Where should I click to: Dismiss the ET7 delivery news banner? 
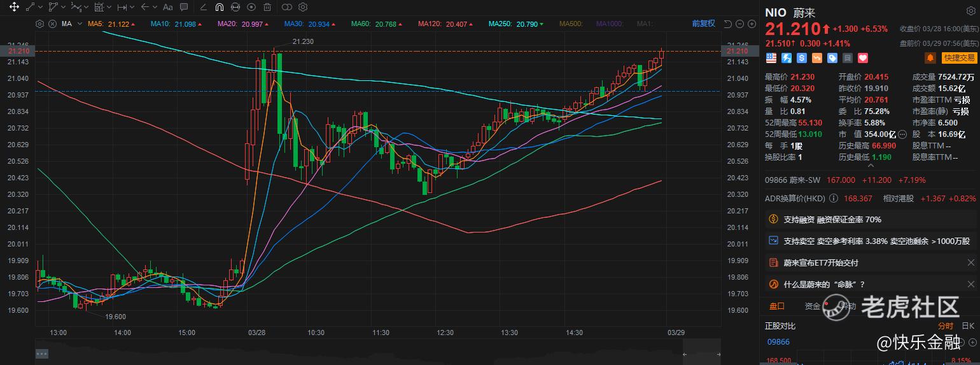click(970, 262)
